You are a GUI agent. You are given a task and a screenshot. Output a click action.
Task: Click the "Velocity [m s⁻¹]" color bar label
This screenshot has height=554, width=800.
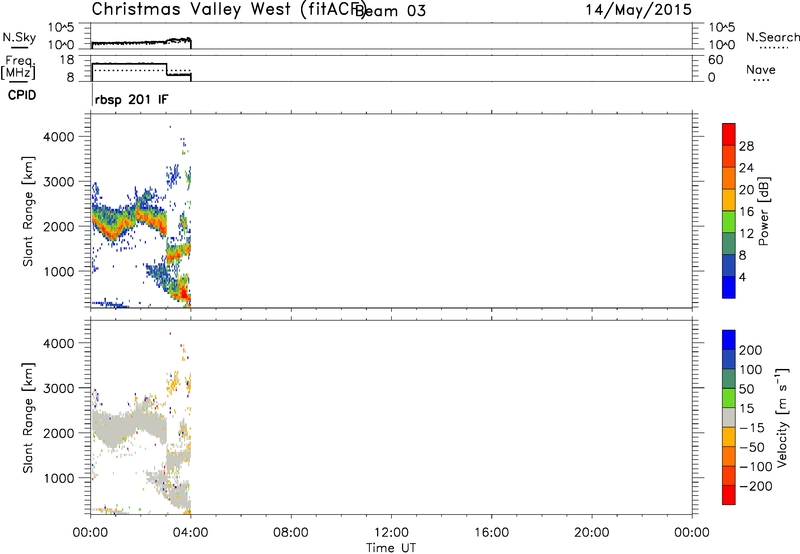pyautogui.click(x=782, y=417)
